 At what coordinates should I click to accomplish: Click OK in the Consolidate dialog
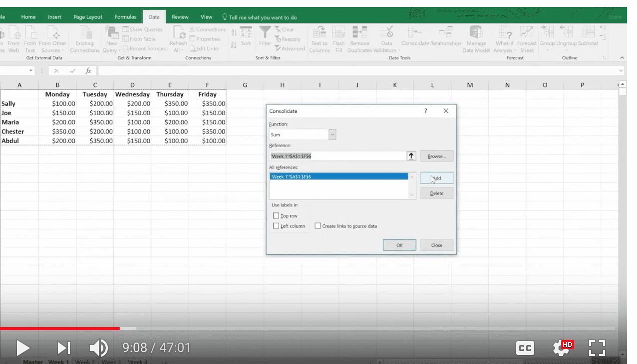399,245
